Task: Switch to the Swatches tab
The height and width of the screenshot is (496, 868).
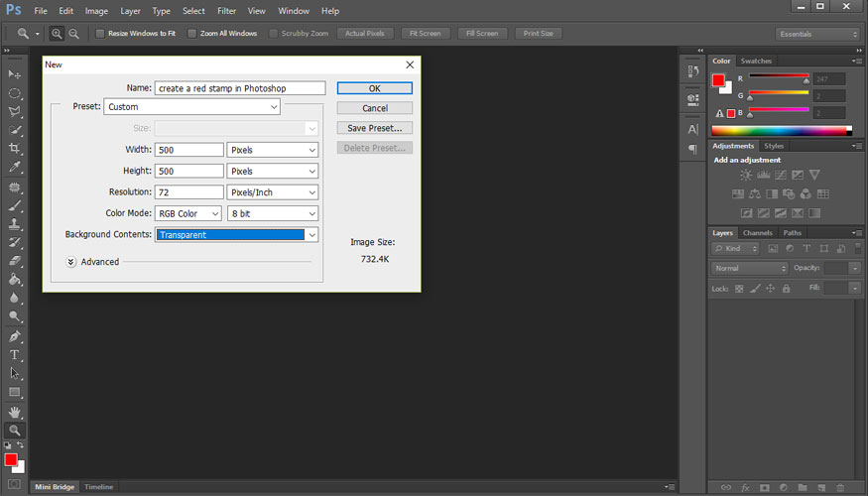Action: 756,62
